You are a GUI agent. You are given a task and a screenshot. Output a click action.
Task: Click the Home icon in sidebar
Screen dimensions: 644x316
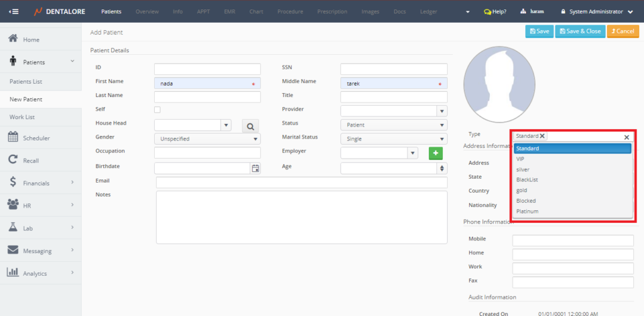[13, 39]
